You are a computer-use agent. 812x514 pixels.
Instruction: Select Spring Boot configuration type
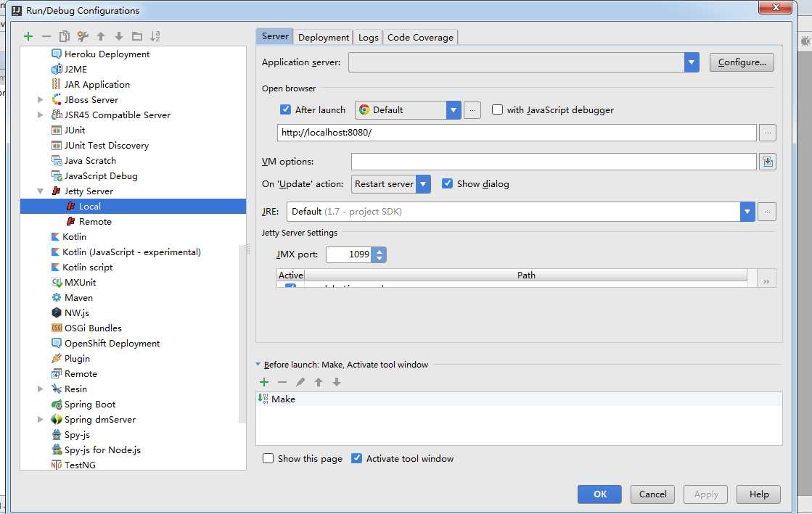[x=89, y=405]
